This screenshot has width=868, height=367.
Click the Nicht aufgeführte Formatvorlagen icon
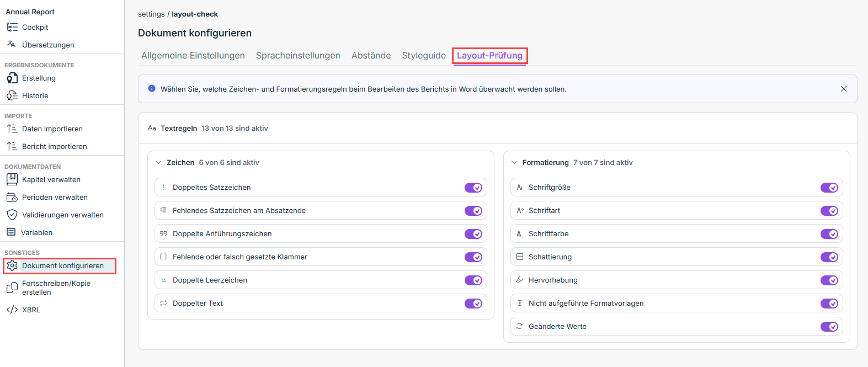(519, 303)
